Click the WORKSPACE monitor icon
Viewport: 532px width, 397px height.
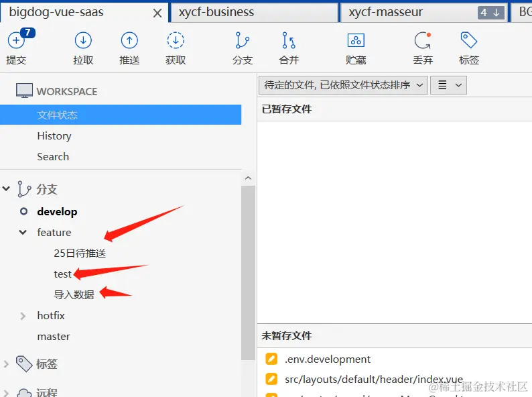coord(24,91)
